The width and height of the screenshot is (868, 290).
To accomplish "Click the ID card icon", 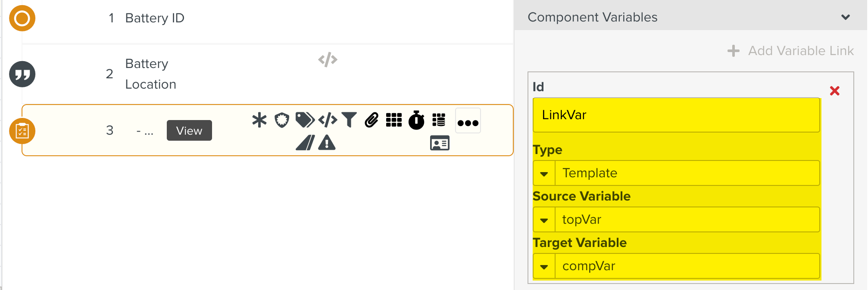I will [440, 143].
